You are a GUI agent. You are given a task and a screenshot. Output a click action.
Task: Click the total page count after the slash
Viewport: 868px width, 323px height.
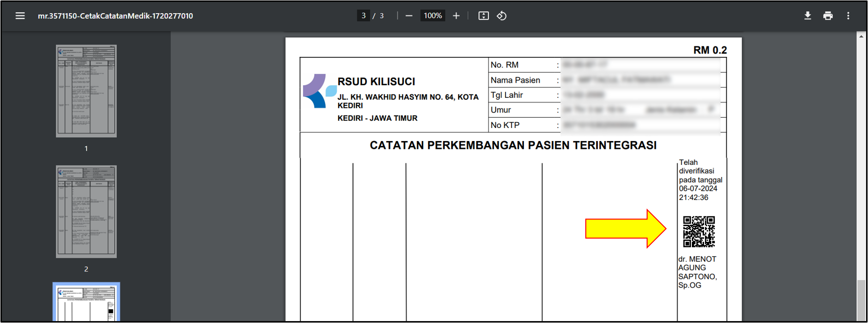[x=382, y=16]
